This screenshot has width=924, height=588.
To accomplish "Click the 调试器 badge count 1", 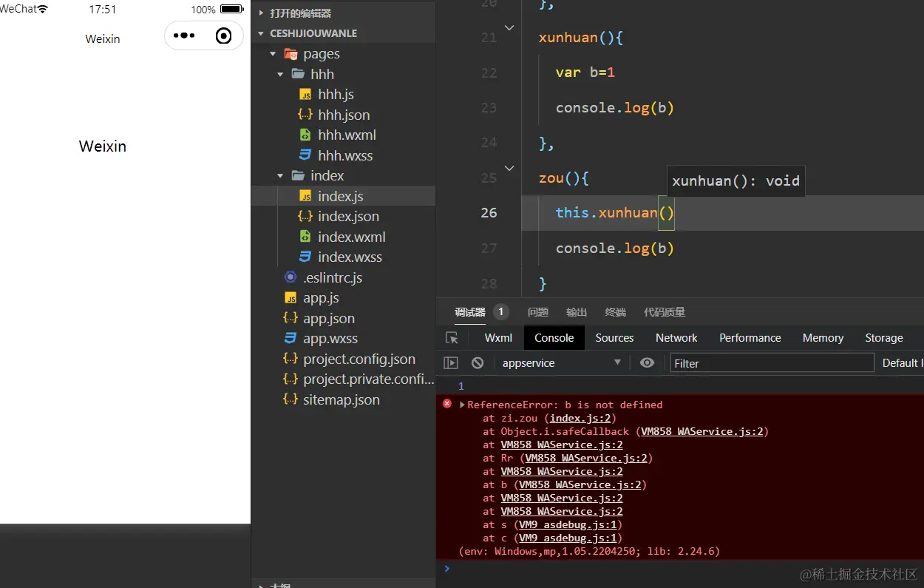I will click(x=500, y=311).
